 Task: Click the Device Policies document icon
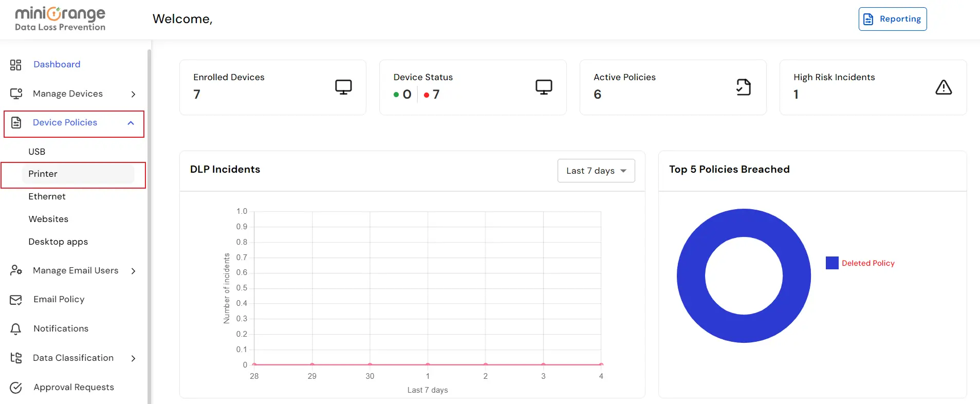pos(16,122)
